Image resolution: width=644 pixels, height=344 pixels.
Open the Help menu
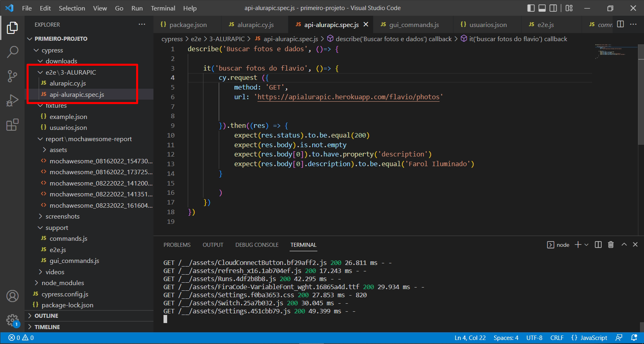click(x=190, y=8)
